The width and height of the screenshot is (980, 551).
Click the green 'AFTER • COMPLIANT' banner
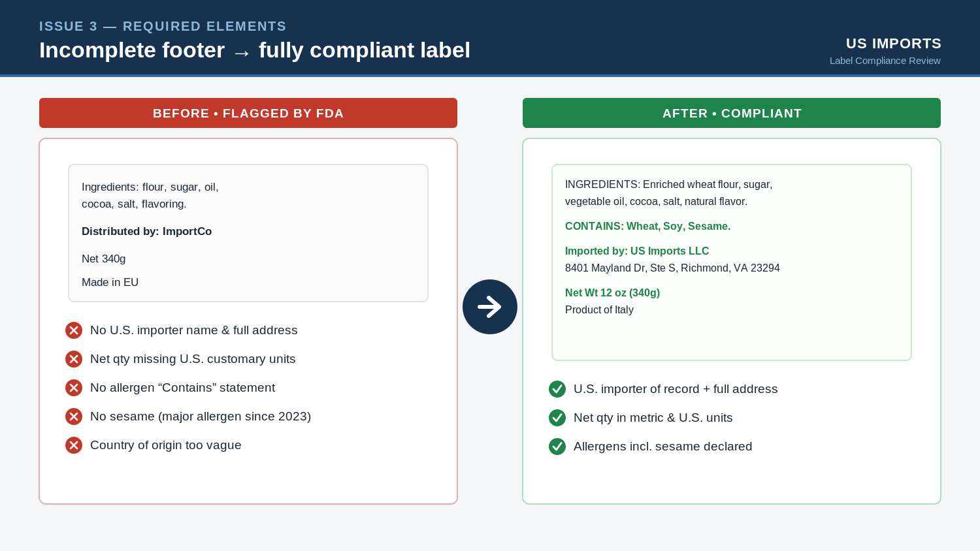[x=732, y=113]
